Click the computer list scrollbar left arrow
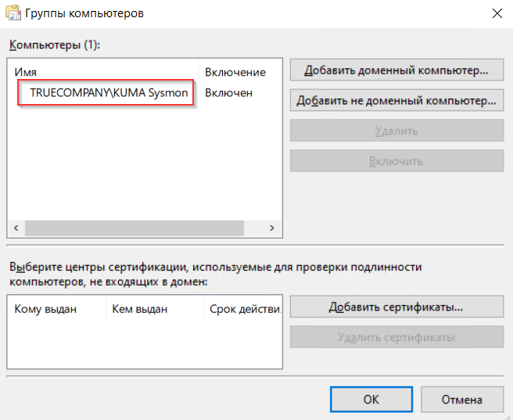The width and height of the screenshot is (513, 420). click(x=16, y=228)
